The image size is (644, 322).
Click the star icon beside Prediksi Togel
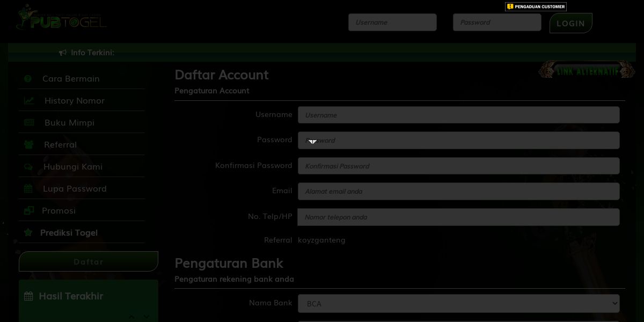tap(28, 232)
